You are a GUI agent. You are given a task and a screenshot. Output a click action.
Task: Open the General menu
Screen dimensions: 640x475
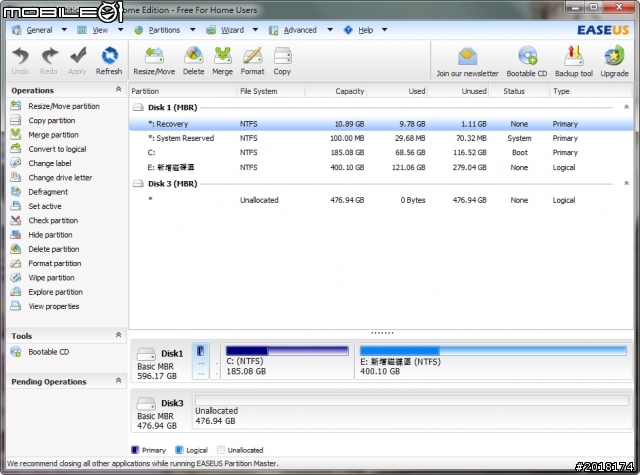(39, 30)
